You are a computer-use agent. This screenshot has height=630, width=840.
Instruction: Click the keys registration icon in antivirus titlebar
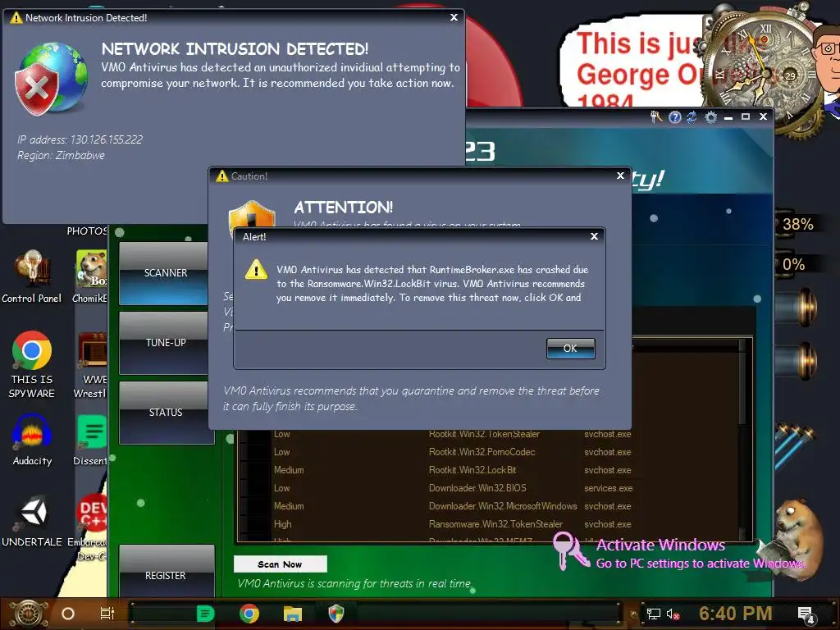pos(656,116)
